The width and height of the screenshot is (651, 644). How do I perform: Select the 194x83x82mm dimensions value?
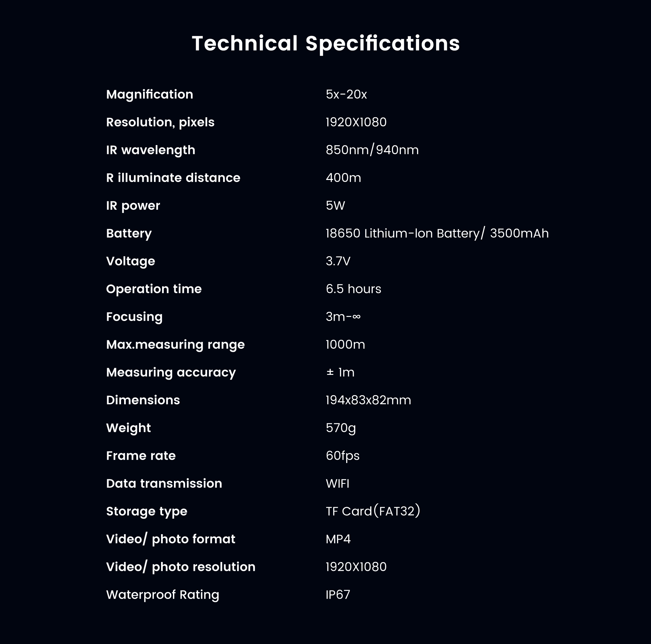point(368,400)
